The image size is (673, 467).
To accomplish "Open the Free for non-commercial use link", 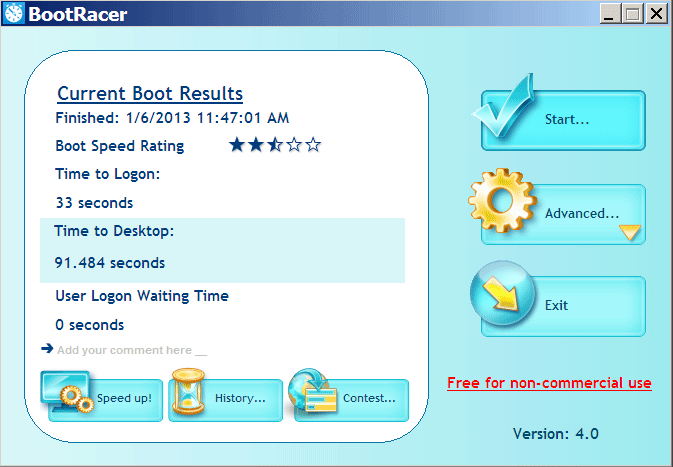I will [x=549, y=382].
